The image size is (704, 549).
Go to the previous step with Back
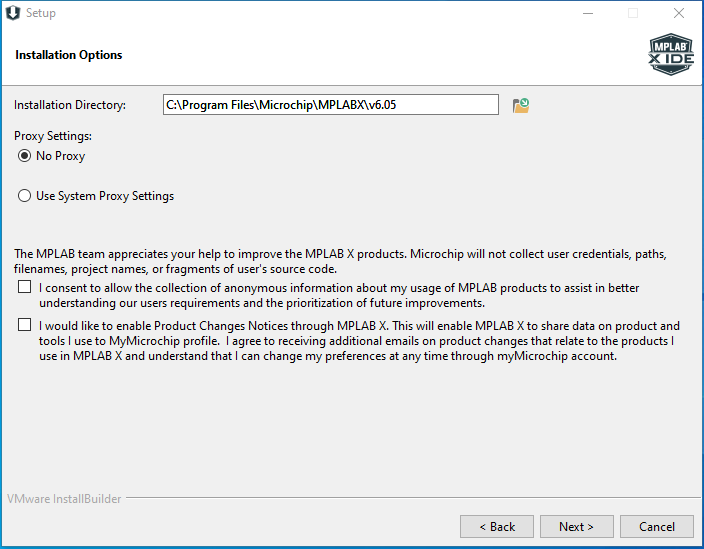point(497,527)
